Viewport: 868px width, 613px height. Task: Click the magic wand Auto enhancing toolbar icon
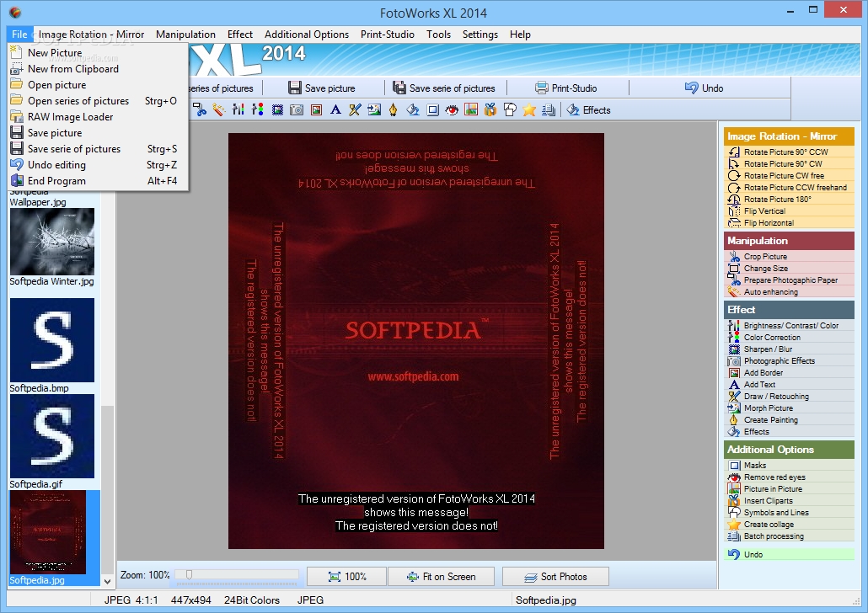(218, 109)
